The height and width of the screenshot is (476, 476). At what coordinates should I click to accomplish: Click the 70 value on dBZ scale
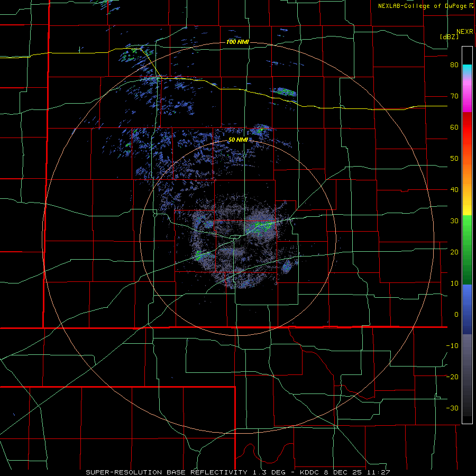pos(454,96)
